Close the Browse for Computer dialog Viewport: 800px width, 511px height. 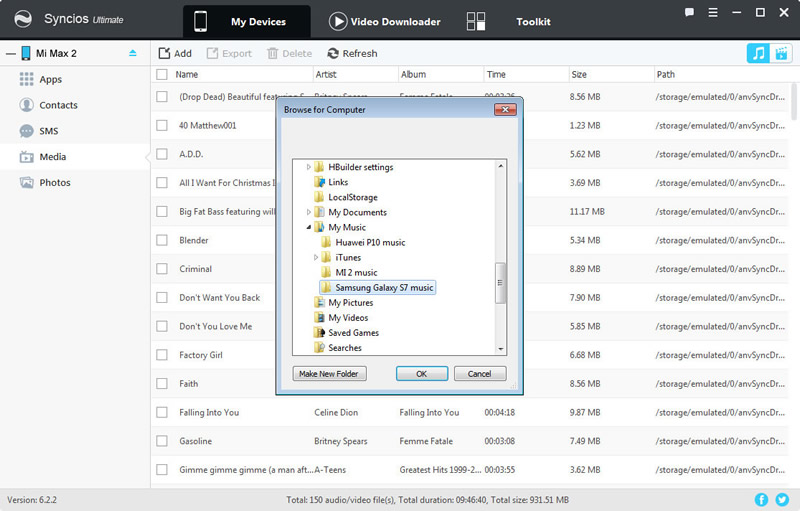(x=505, y=109)
